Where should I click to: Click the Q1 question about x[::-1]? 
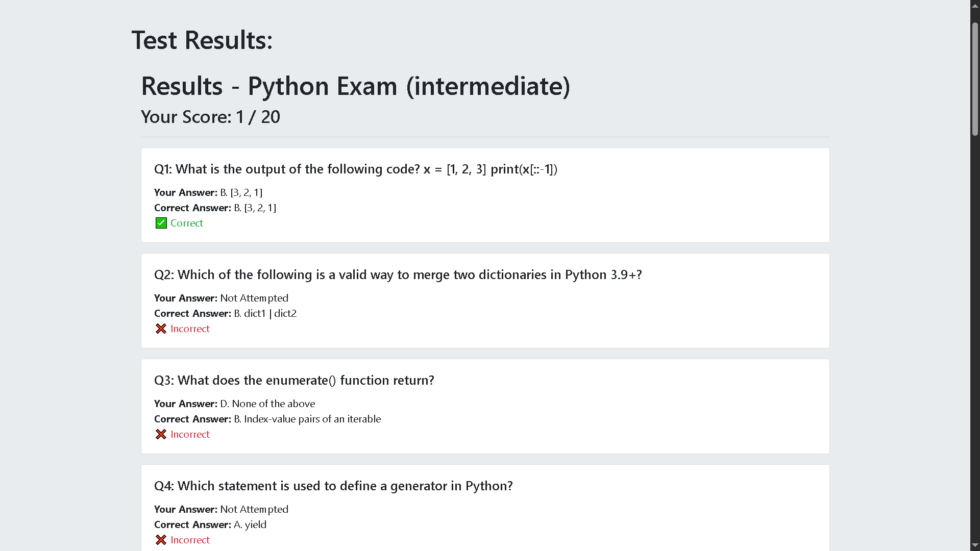point(355,169)
